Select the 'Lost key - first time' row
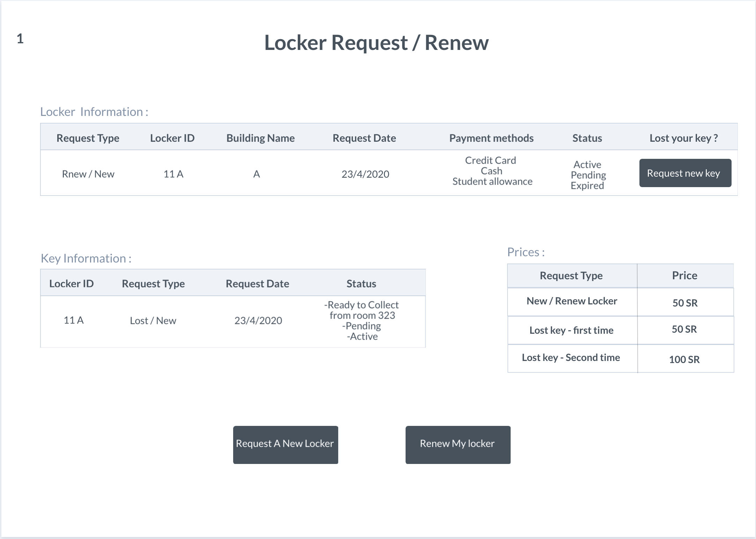This screenshot has width=756, height=539. click(x=621, y=330)
